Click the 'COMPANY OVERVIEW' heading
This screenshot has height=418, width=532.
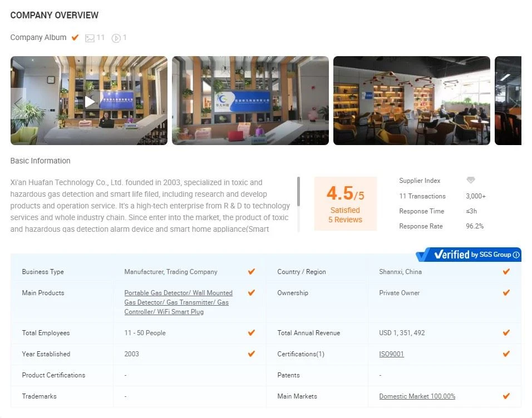coord(55,15)
